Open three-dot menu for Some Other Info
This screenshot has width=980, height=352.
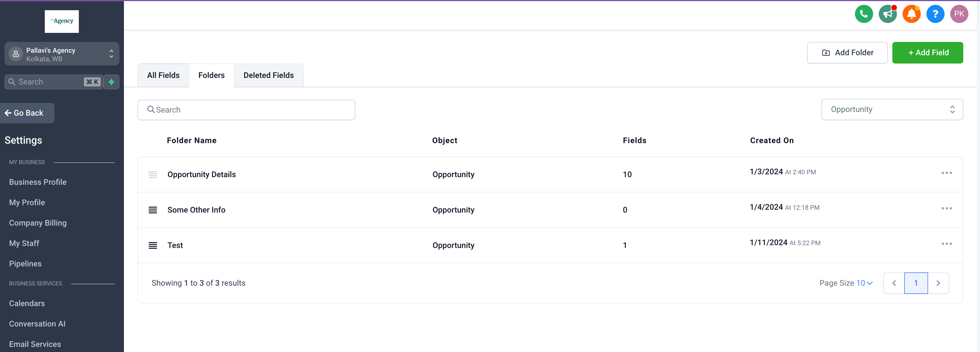point(946,208)
